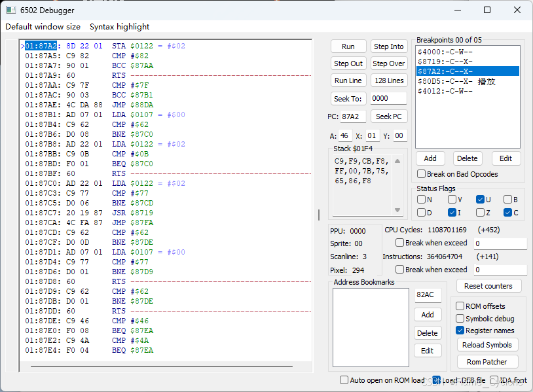Click the bookmark Edit button
This screenshot has width=533, height=392.
click(428, 351)
